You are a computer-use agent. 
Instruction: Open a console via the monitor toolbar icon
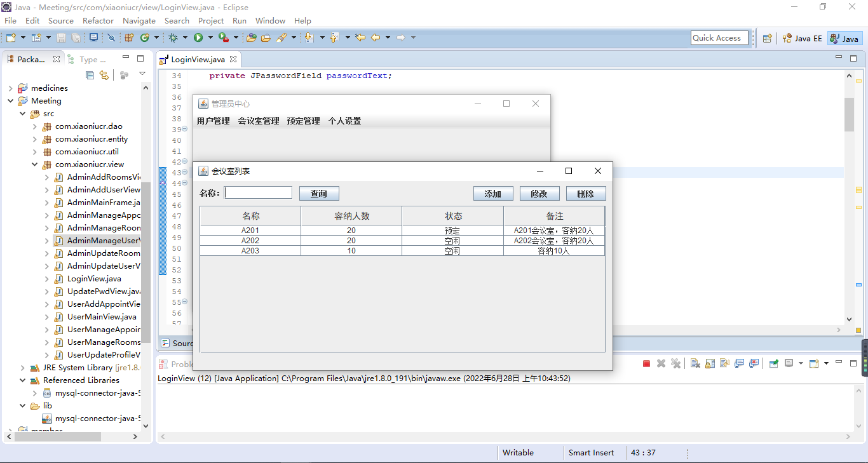pyautogui.click(x=93, y=37)
